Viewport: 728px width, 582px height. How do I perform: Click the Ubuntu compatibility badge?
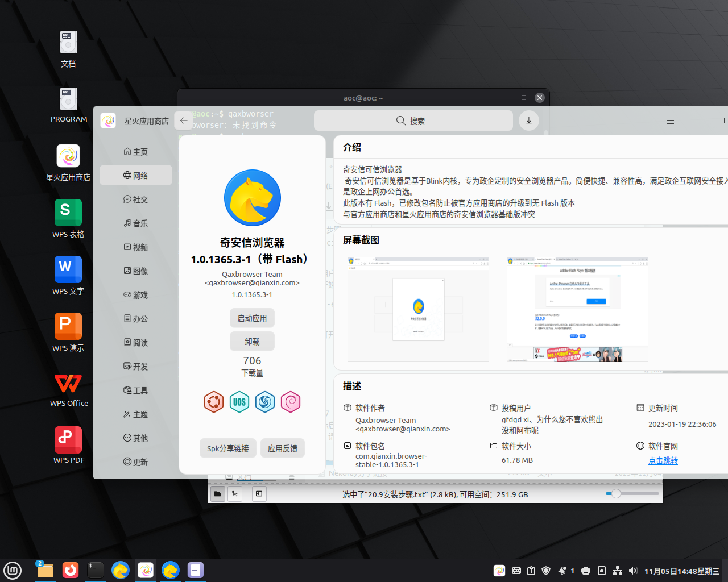tap(214, 402)
